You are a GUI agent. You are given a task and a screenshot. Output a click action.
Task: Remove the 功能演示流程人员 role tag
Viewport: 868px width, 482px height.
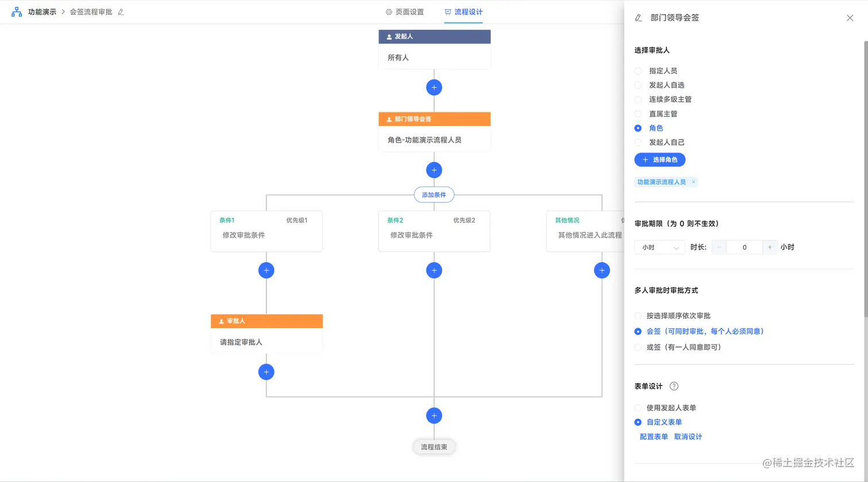click(x=693, y=182)
